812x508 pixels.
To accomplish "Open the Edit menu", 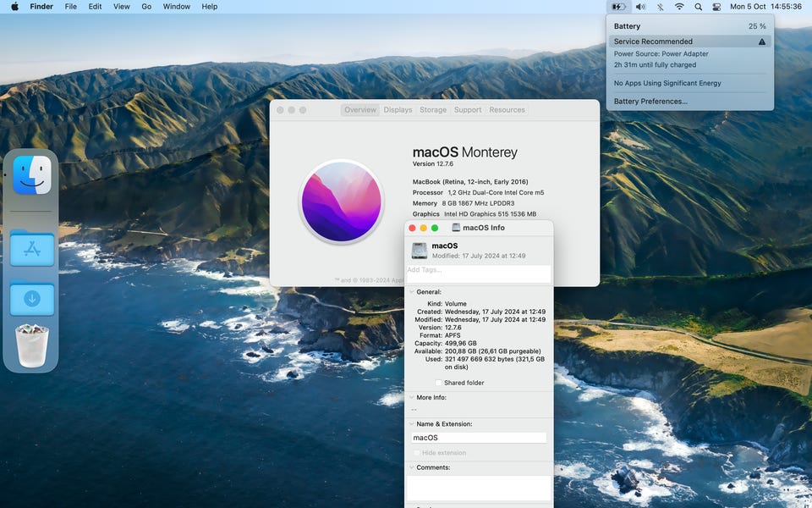I will (96, 7).
